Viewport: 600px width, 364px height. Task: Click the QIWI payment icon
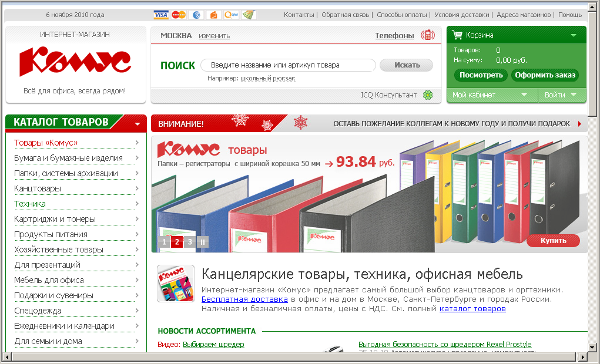click(x=232, y=15)
